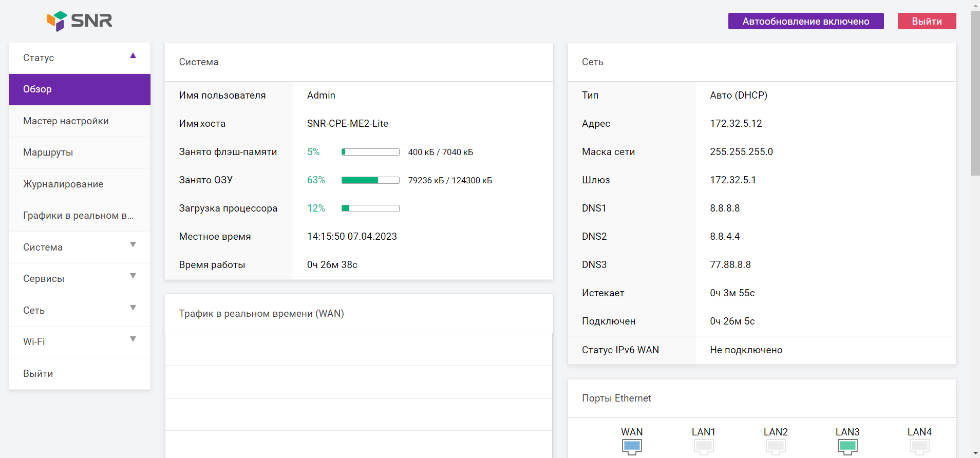Click the LAN1 port icon

[704, 446]
